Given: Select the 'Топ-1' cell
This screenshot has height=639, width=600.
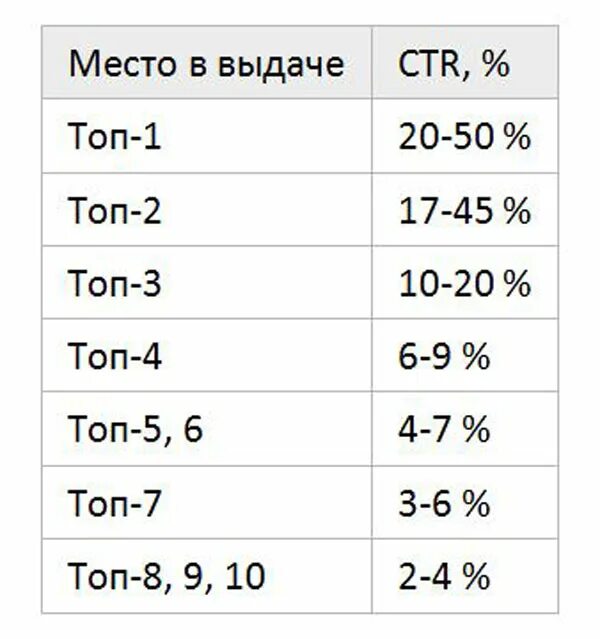Looking at the screenshot, I should (x=207, y=136).
